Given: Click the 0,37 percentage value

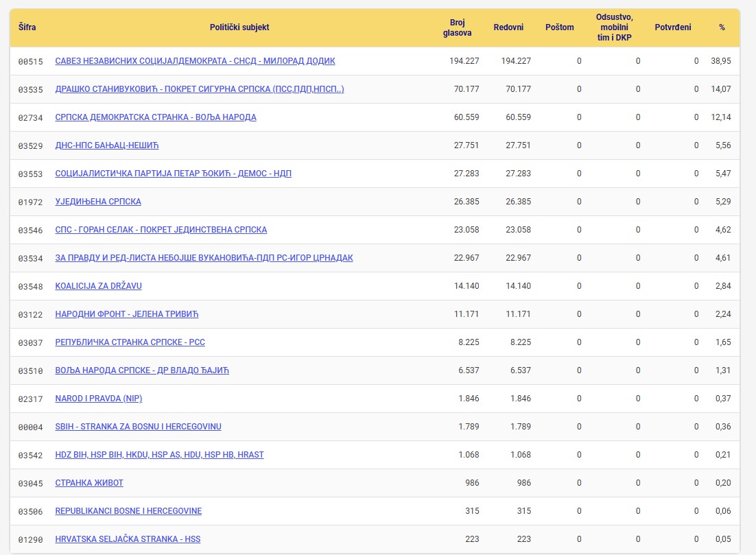Looking at the screenshot, I should 723,399.
